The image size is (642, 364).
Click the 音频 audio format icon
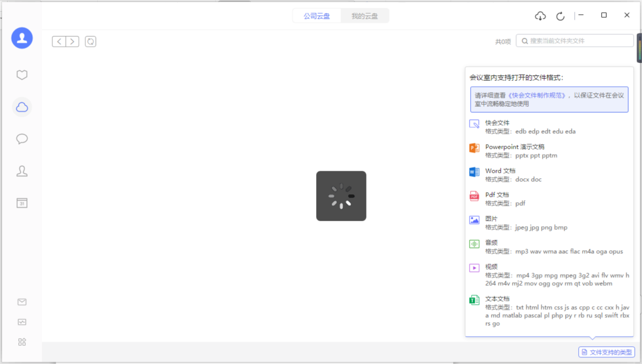coord(474,244)
